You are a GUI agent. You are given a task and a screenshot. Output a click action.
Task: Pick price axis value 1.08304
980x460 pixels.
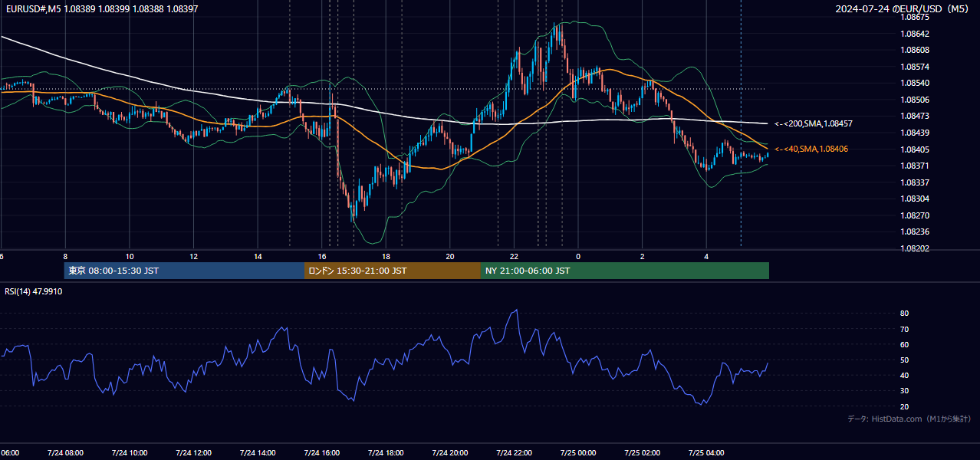tap(916, 199)
